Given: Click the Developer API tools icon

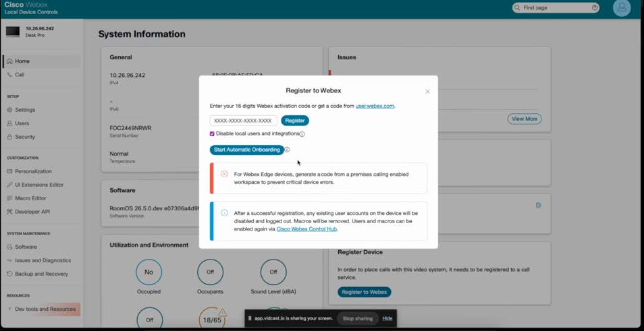Looking at the screenshot, I should (x=10, y=212).
